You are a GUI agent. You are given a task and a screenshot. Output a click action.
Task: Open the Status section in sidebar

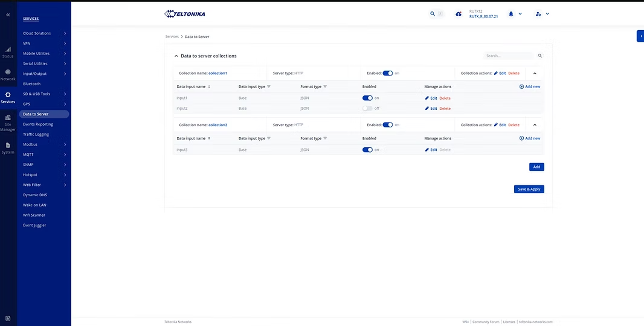(8, 52)
